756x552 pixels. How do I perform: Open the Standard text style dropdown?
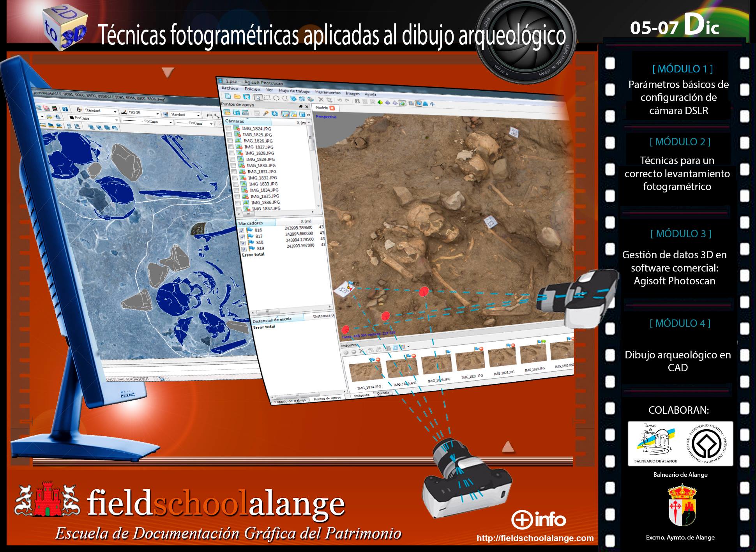115,111
